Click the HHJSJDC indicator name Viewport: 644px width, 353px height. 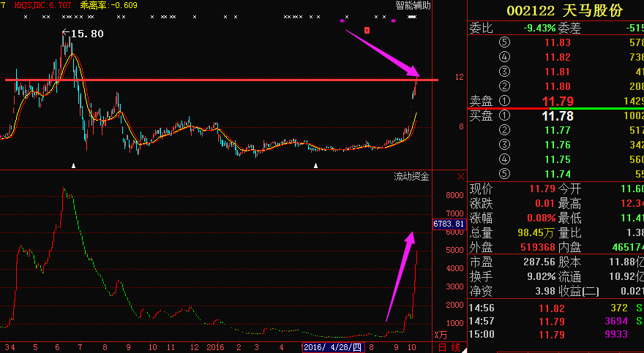click(x=35, y=5)
